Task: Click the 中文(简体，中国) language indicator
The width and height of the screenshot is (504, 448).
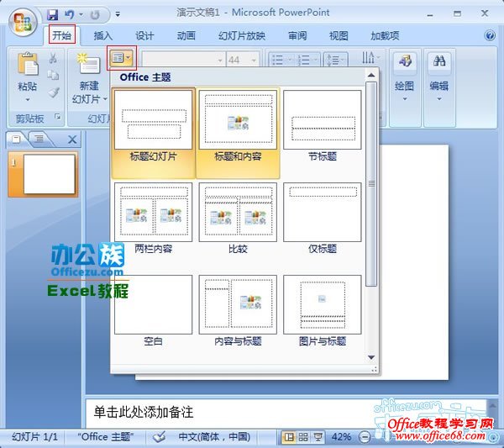Action: pos(214,437)
